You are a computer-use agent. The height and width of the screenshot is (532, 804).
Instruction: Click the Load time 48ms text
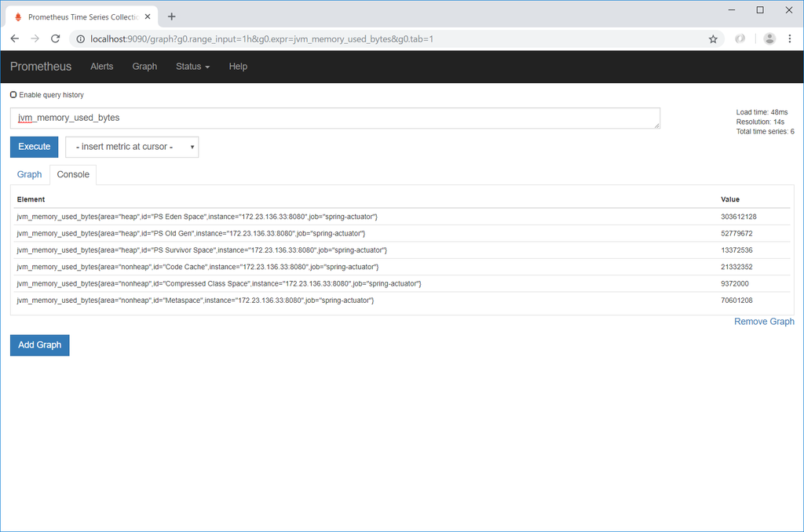(762, 112)
